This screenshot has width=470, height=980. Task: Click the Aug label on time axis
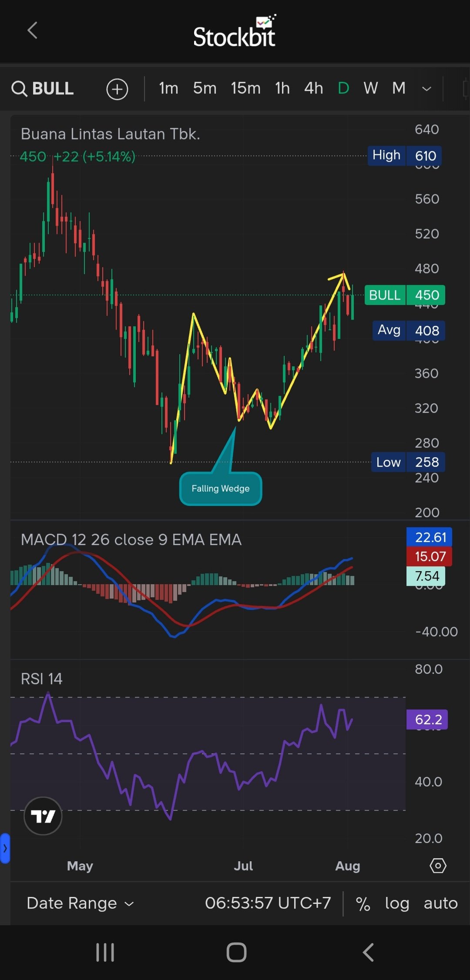(348, 866)
